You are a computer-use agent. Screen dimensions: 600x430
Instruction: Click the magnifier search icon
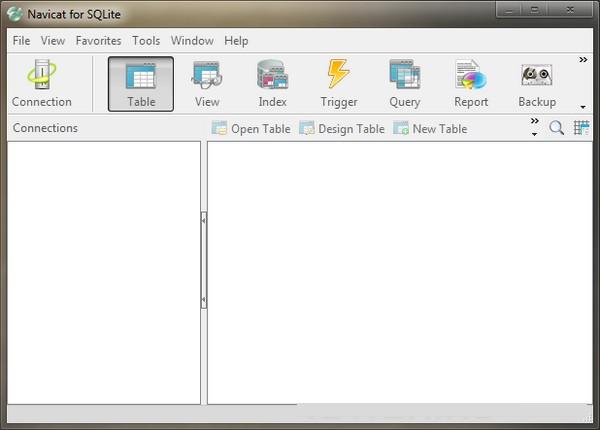[x=557, y=128]
